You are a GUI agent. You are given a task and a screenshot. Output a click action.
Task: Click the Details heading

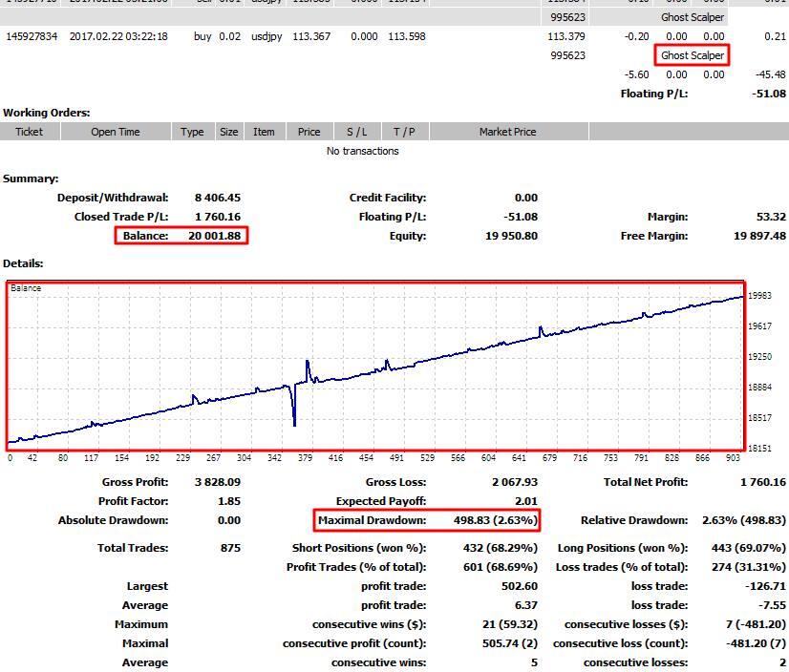pyautogui.click(x=23, y=263)
